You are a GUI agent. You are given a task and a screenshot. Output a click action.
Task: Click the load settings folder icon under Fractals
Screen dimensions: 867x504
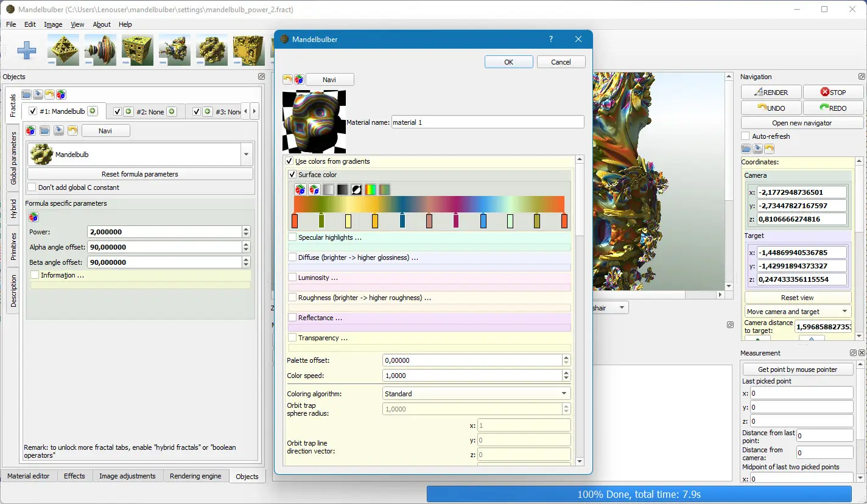coord(27,94)
